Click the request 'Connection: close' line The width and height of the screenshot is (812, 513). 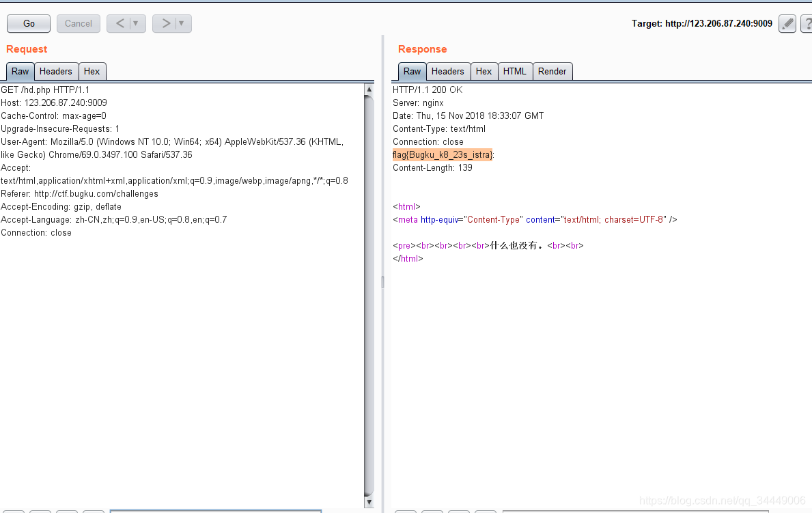pos(36,232)
